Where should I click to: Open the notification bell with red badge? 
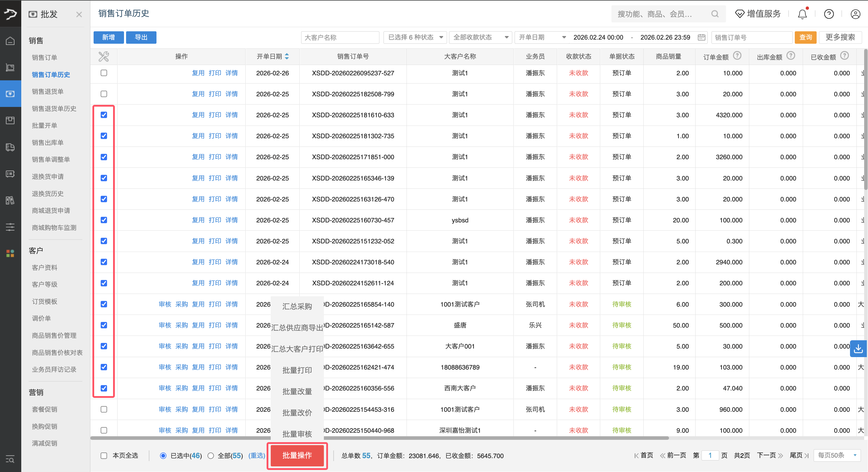click(802, 14)
